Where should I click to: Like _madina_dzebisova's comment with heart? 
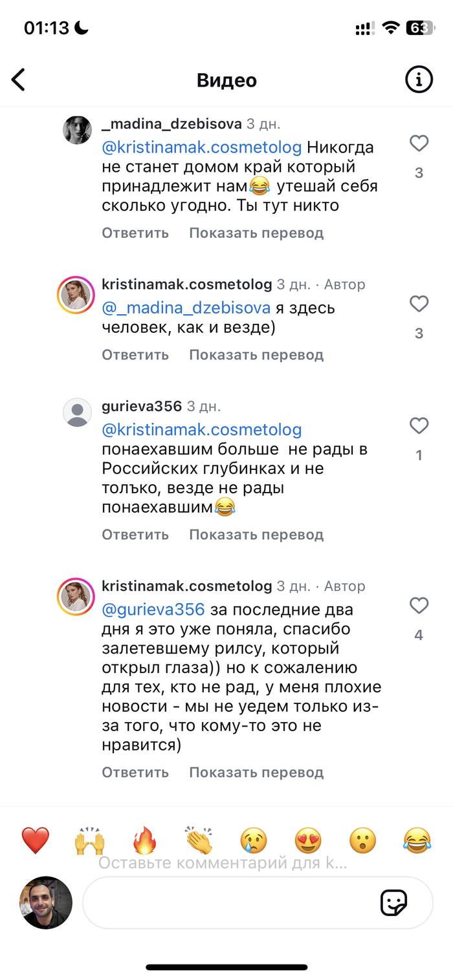(419, 144)
